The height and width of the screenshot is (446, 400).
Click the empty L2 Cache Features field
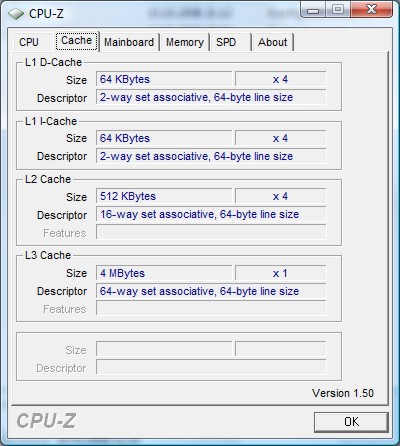[211, 232]
